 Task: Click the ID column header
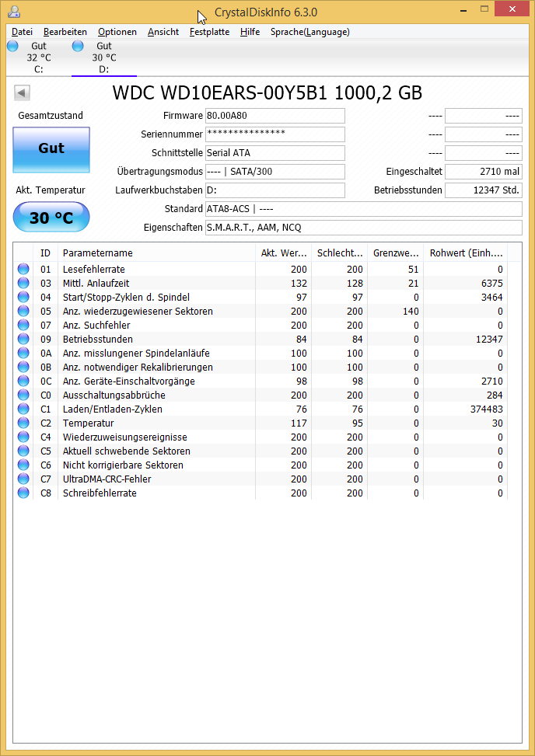[x=45, y=253]
